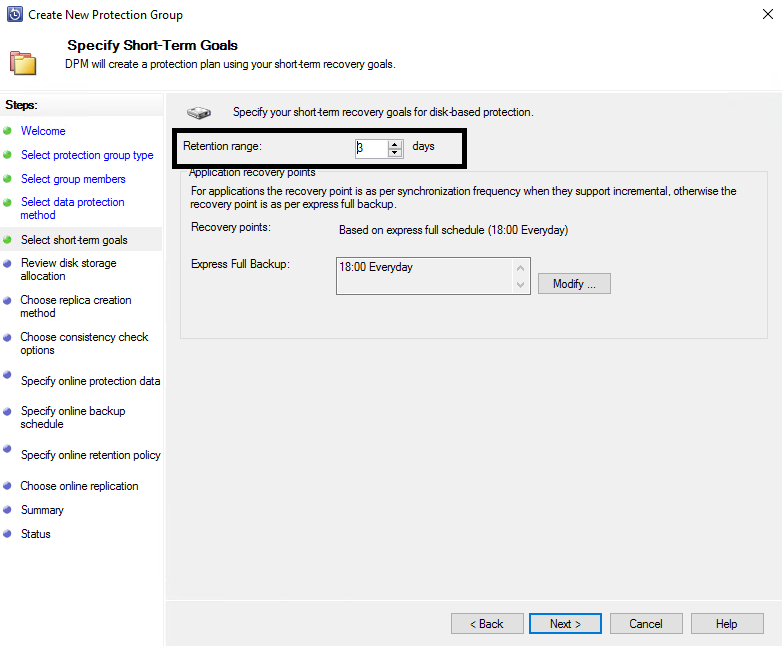Viewport: 782px width, 646px height.
Task: Click the green bullet next to Welcome
Action: pyautogui.click(x=7, y=131)
